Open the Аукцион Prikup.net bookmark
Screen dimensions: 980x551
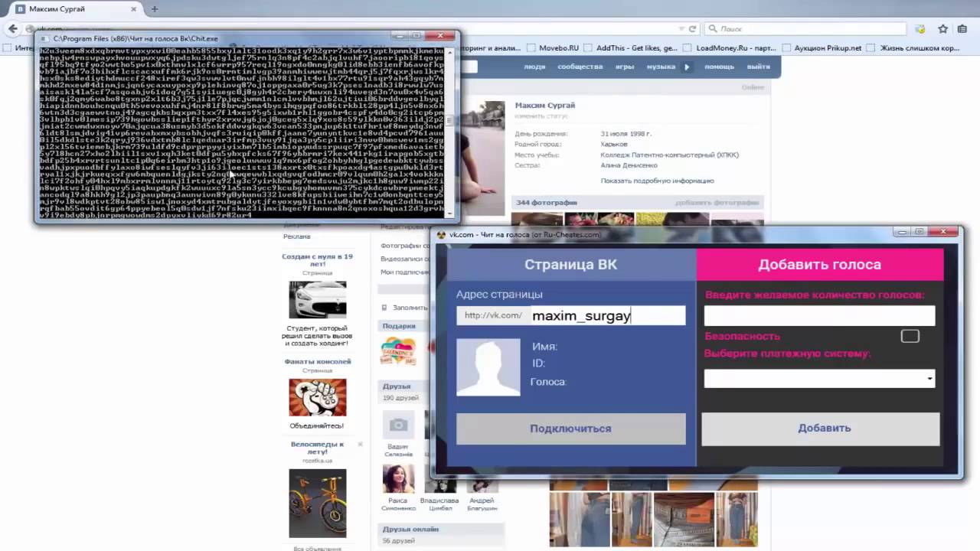tap(822, 47)
